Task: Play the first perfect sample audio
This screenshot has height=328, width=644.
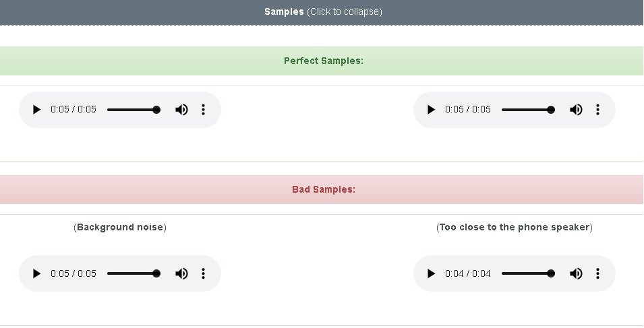Action: pyautogui.click(x=36, y=110)
